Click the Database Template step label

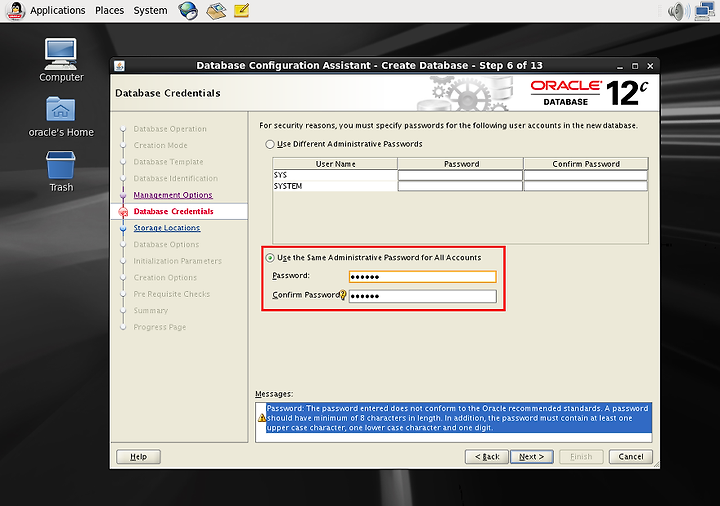click(168, 162)
